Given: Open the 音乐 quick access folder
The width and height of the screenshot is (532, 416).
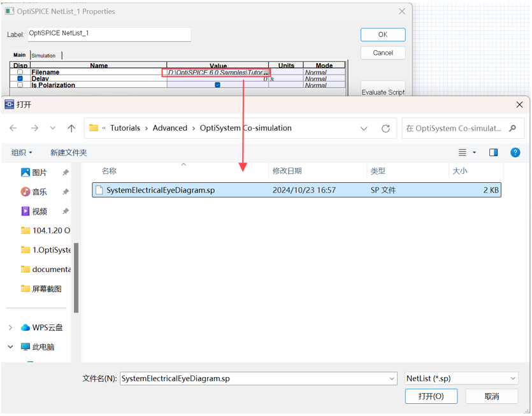Looking at the screenshot, I should (x=39, y=192).
